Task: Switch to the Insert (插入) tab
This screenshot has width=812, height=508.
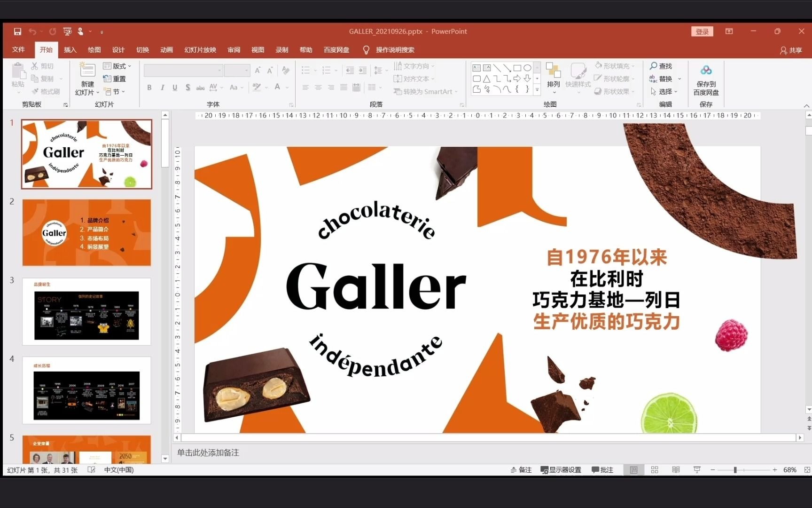Action: 70,50
